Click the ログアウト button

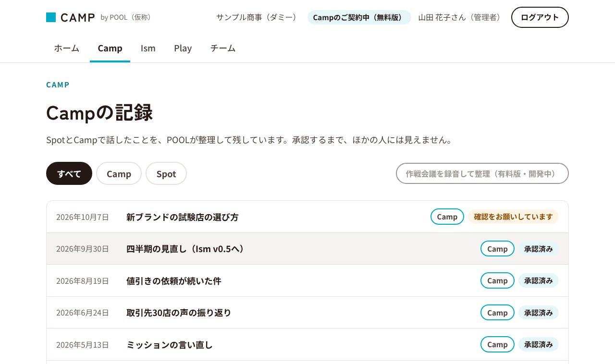(540, 17)
